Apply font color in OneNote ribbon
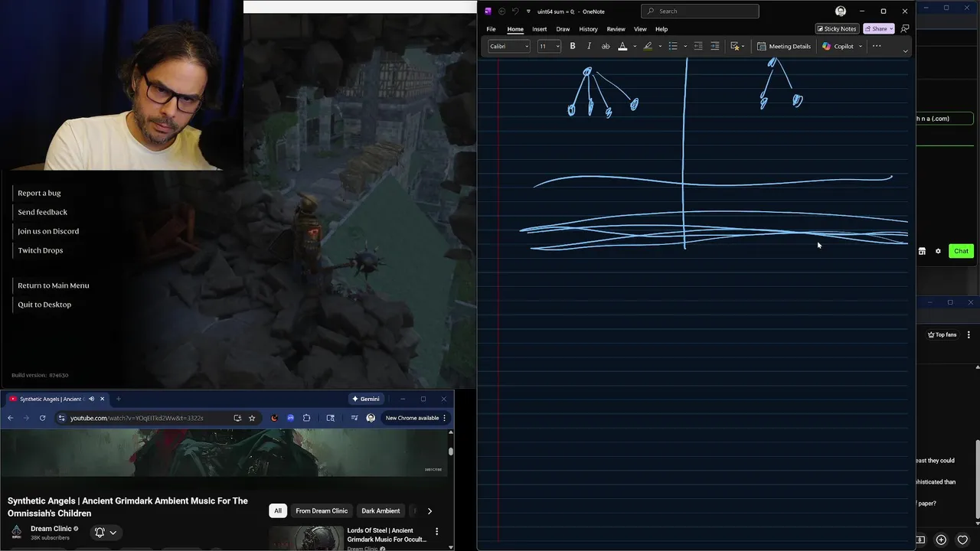 [622, 46]
